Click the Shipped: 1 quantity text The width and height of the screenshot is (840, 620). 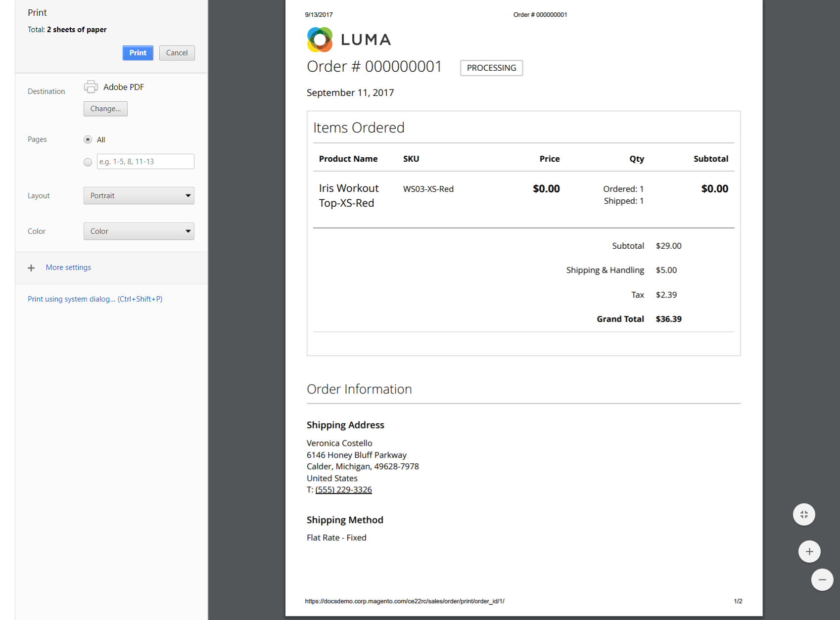(x=624, y=201)
